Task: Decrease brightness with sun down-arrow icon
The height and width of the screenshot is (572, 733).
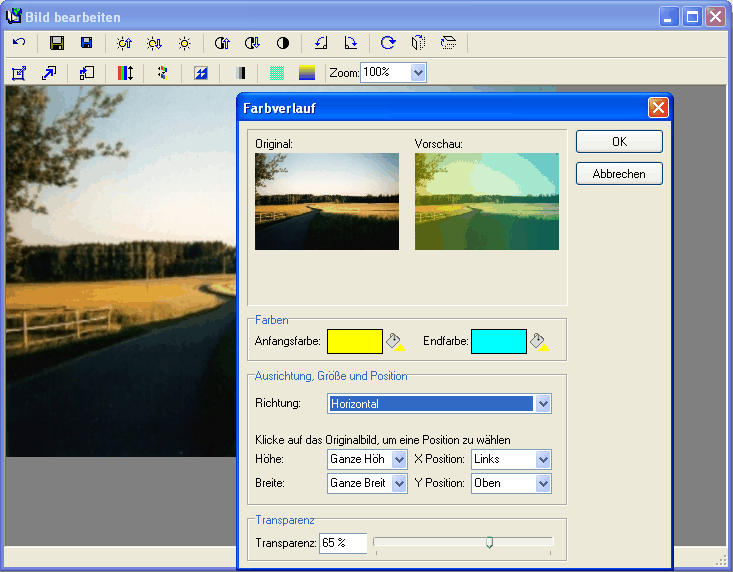Action: click(x=154, y=43)
